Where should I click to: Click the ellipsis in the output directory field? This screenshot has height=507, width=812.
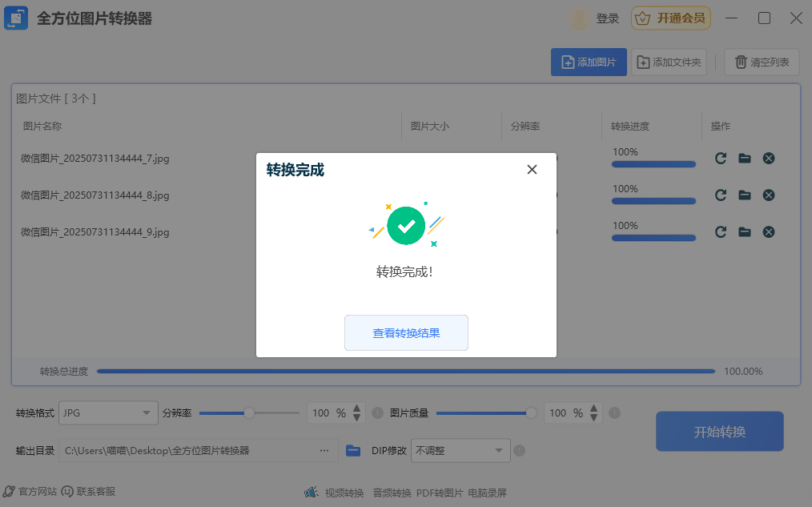coord(324,450)
